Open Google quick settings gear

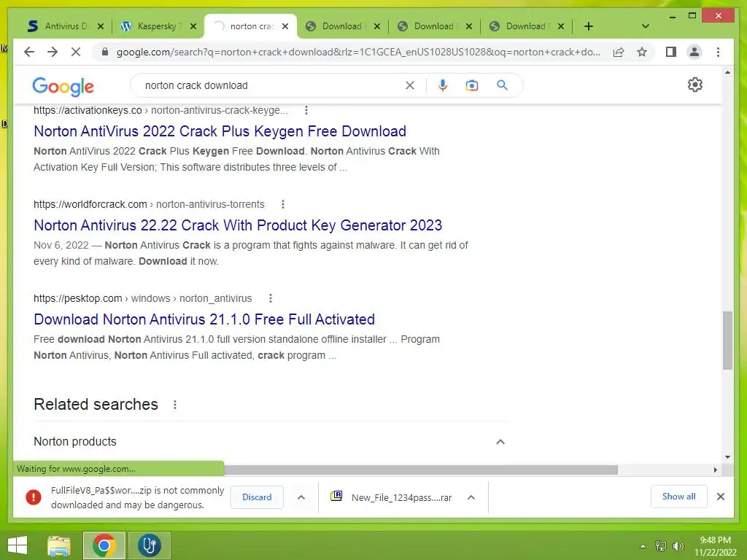695,85
